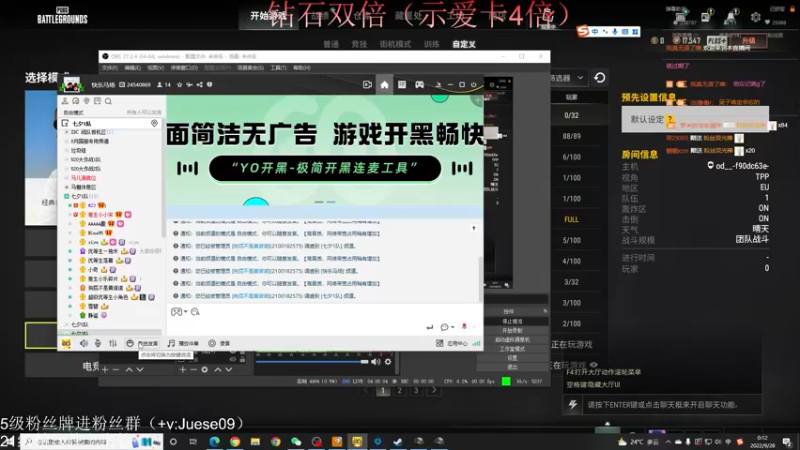800x450 pixels.
Task: Open the OBS 文件 menu
Action: [110, 68]
